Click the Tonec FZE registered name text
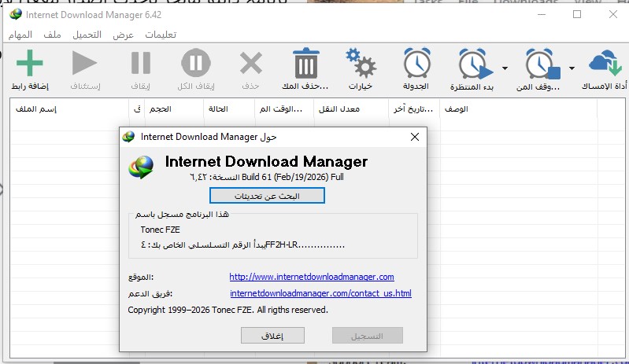The width and height of the screenshot is (629, 364). (x=160, y=230)
